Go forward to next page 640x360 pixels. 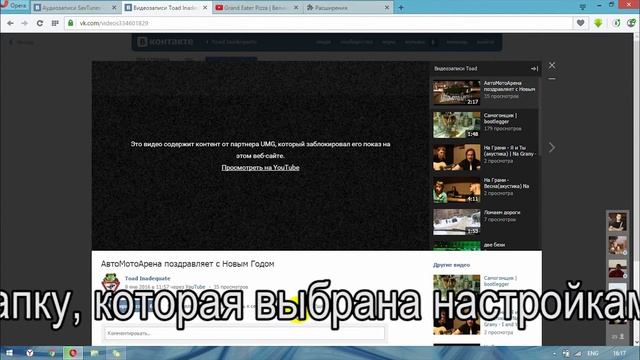(x=24, y=23)
